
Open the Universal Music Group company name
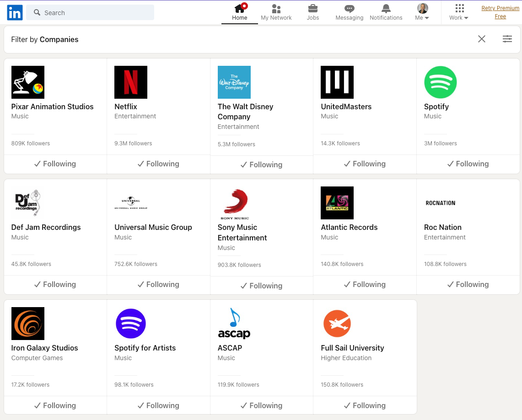click(x=153, y=227)
